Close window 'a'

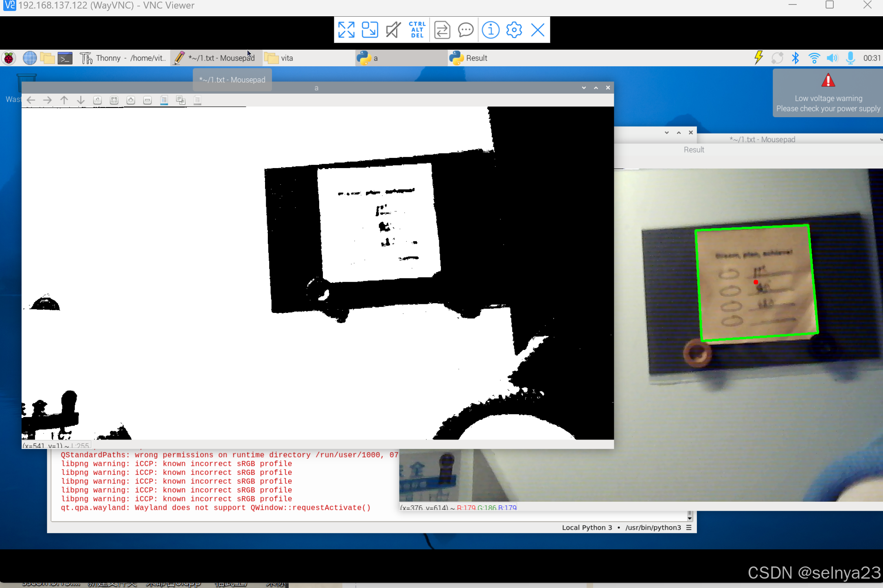tap(608, 88)
